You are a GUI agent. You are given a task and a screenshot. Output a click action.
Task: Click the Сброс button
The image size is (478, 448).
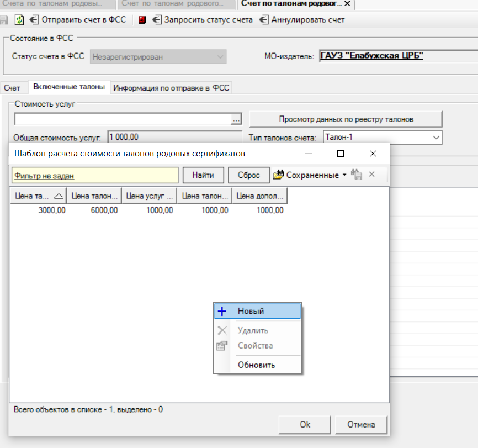(249, 175)
